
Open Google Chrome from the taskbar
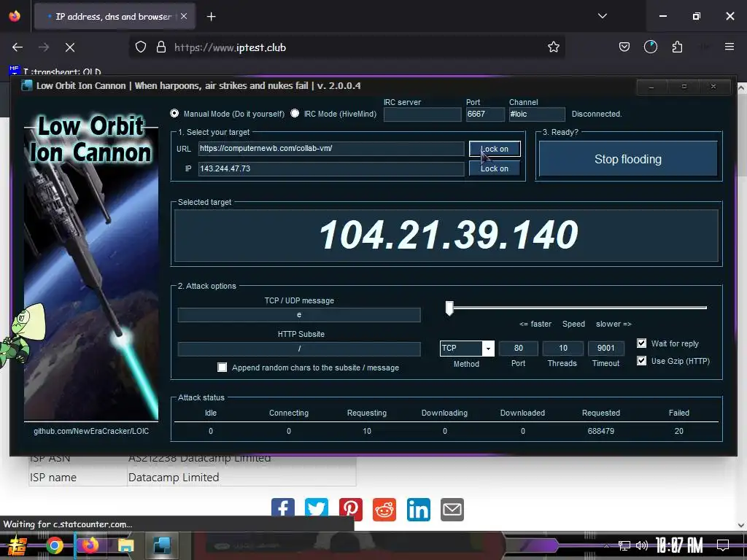point(54,545)
